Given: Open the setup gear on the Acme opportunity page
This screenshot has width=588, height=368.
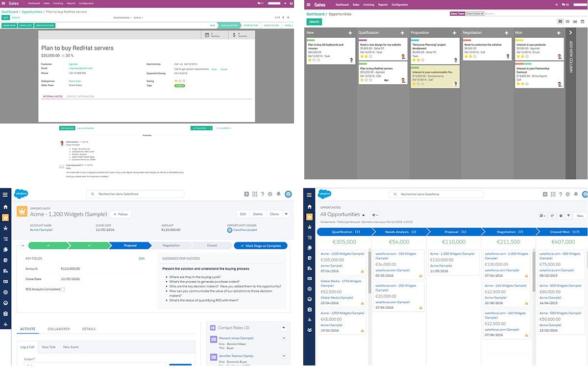Looking at the screenshot, I should pyautogui.click(x=270, y=194).
